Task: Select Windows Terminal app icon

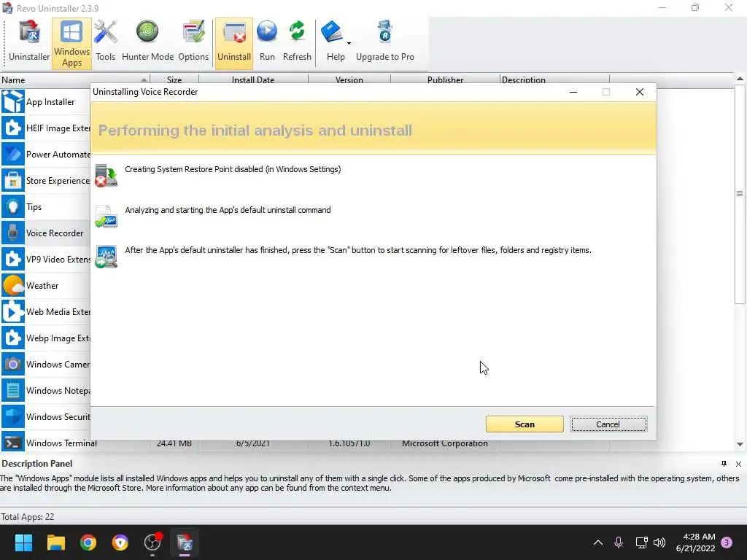Action: pyautogui.click(x=13, y=443)
